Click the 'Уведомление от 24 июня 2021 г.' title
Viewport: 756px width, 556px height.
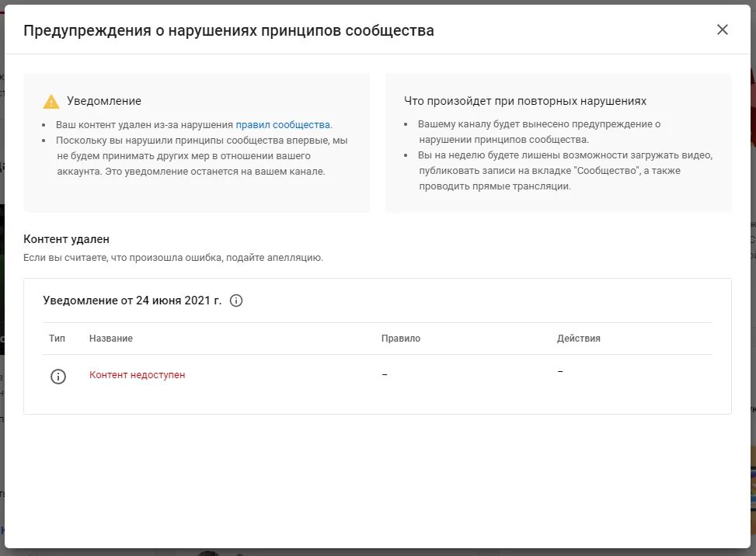click(x=132, y=301)
